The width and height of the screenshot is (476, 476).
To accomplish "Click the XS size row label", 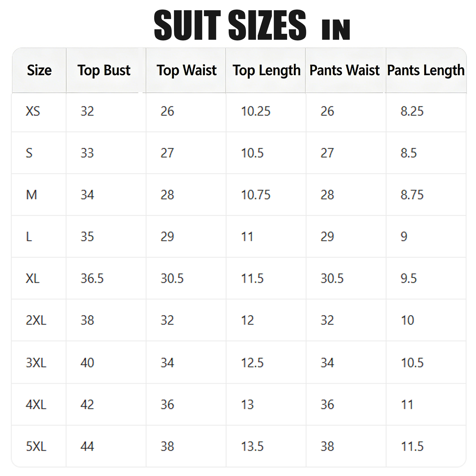I will coord(33,111).
